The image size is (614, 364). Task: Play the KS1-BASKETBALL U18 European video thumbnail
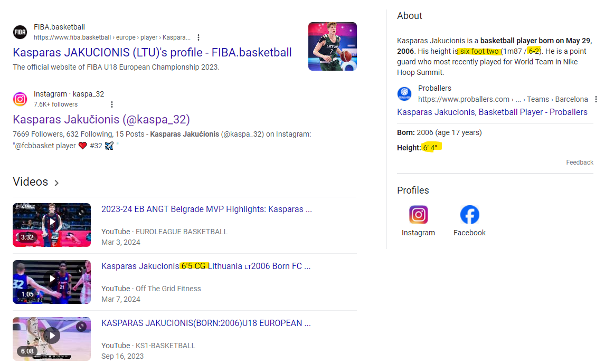coord(52,339)
